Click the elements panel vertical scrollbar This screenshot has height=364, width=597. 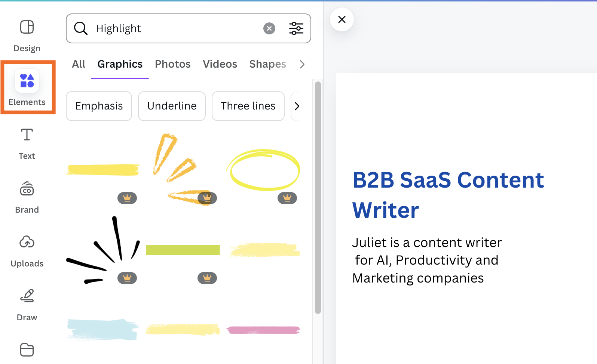point(318,197)
